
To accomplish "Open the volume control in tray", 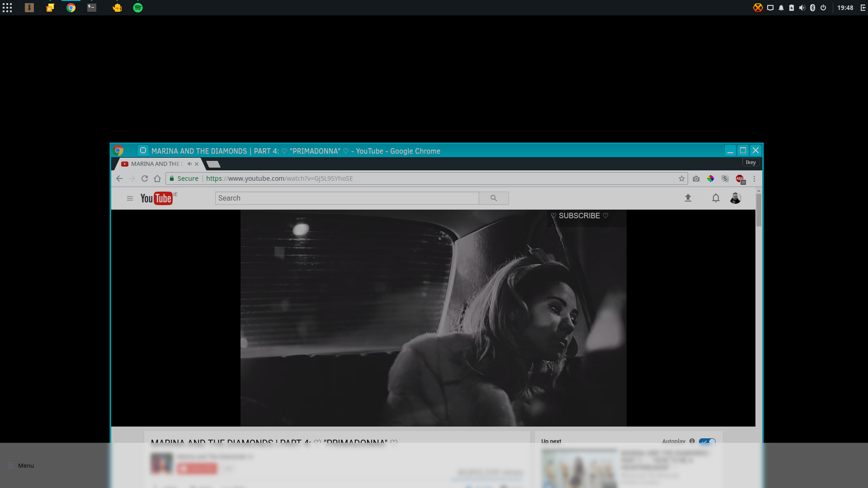I will coord(802,8).
